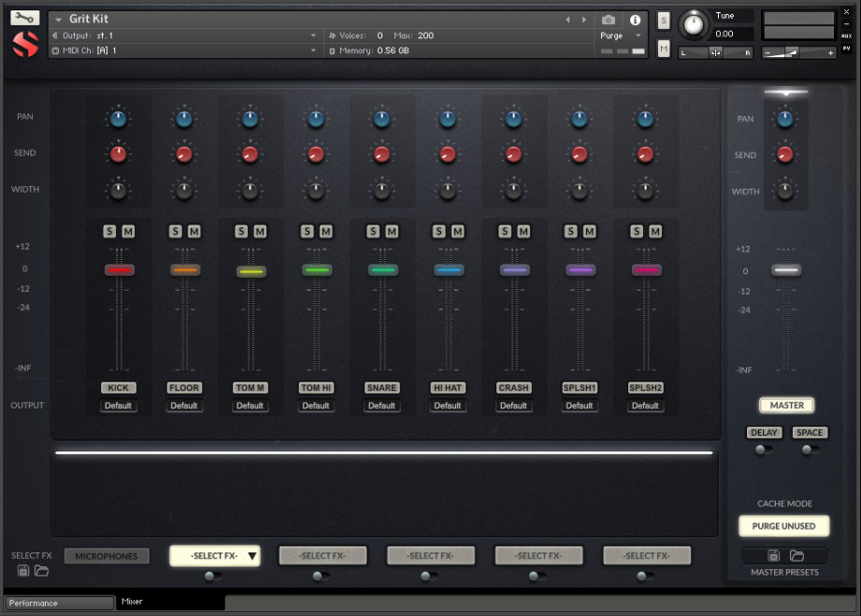Solo the KICK channel
Viewport: 861px width, 616px height.
pyautogui.click(x=109, y=231)
